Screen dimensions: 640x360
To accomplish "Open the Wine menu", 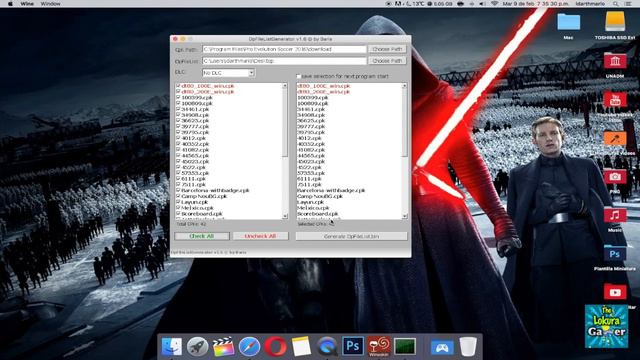I will pyautogui.click(x=27, y=4).
